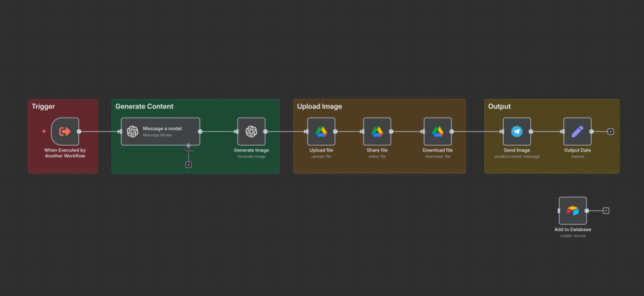Screen dimensions: 644x296
Task: Open the Output Data edit node
Action: [x=577, y=131]
